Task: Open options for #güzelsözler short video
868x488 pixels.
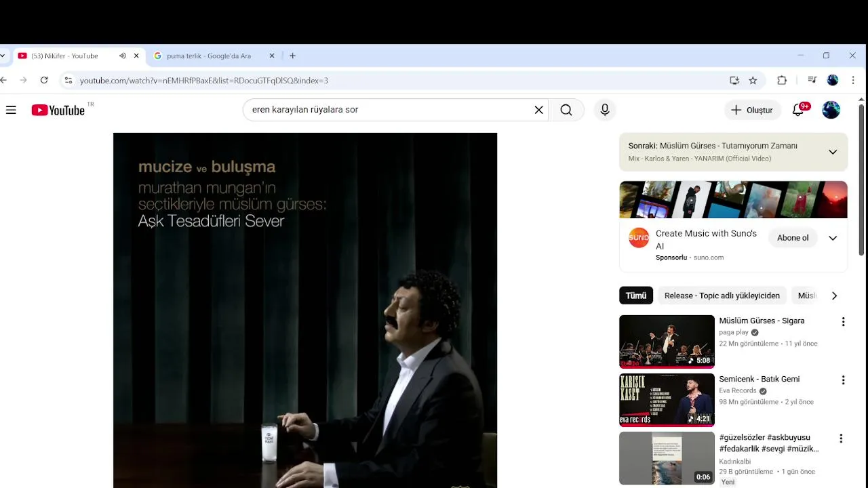Action: point(841,439)
